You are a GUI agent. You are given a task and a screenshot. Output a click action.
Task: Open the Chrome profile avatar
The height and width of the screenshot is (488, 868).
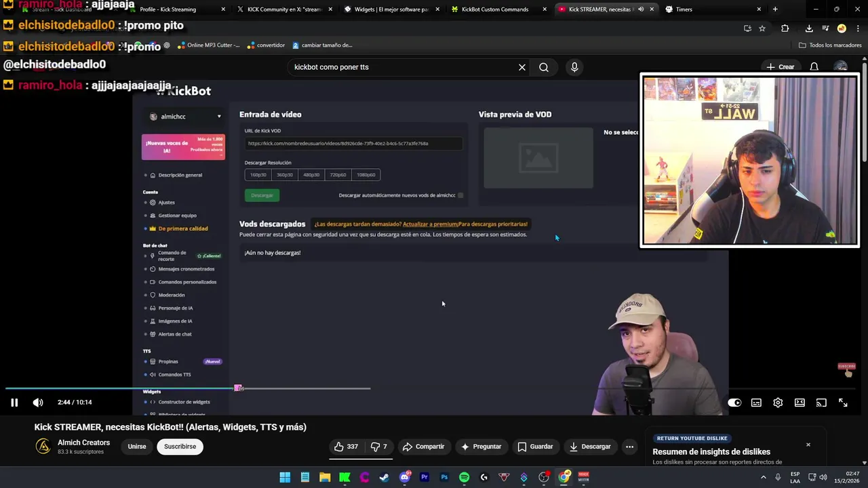tap(842, 28)
